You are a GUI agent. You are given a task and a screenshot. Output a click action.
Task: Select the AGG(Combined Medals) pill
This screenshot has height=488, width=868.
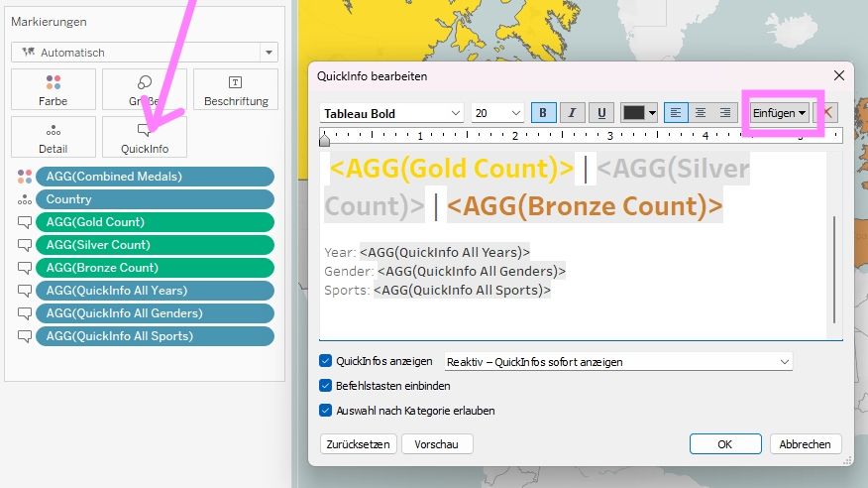(155, 177)
